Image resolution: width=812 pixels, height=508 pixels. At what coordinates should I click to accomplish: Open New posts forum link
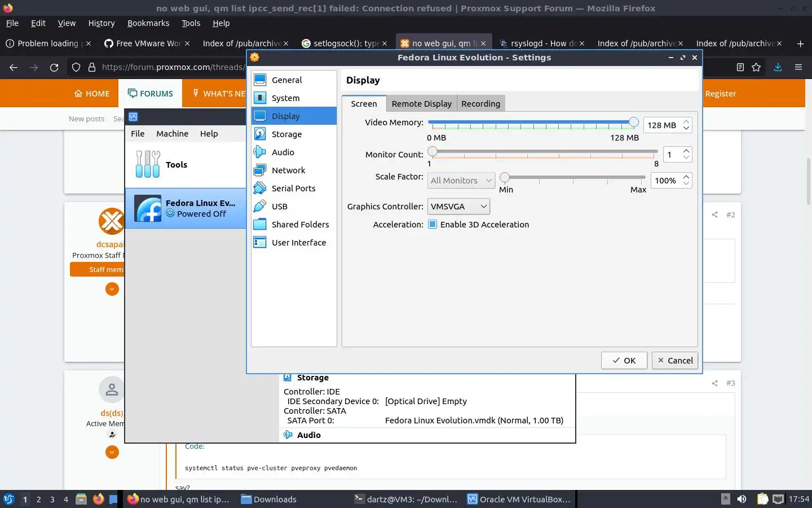(x=86, y=119)
